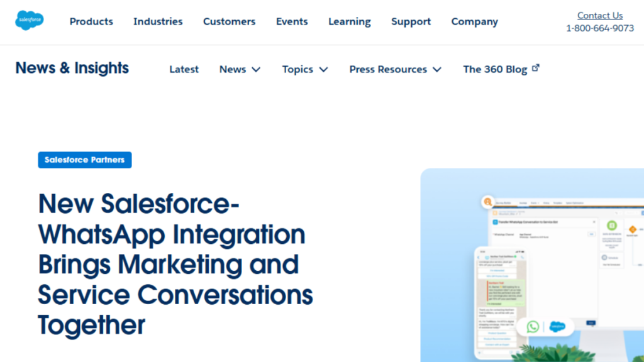644x362 pixels.
Task: Open the Learning menu
Action: pos(349,21)
